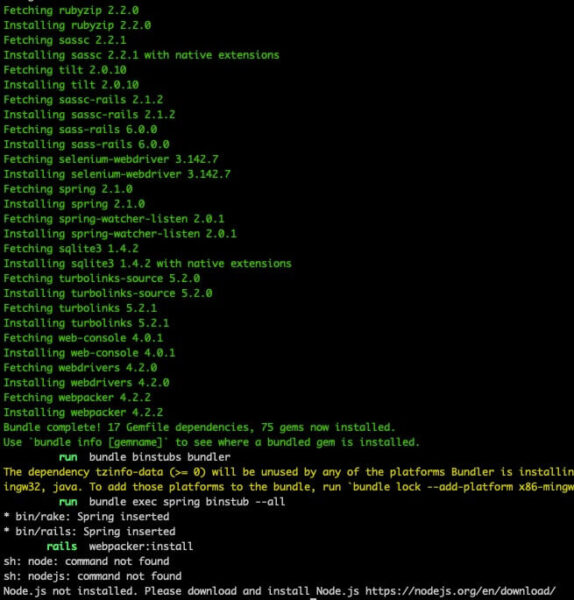574x600 pixels.
Task: Click 'Fetching turbolinks-source 5.2.0' line
Action: [102, 279]
